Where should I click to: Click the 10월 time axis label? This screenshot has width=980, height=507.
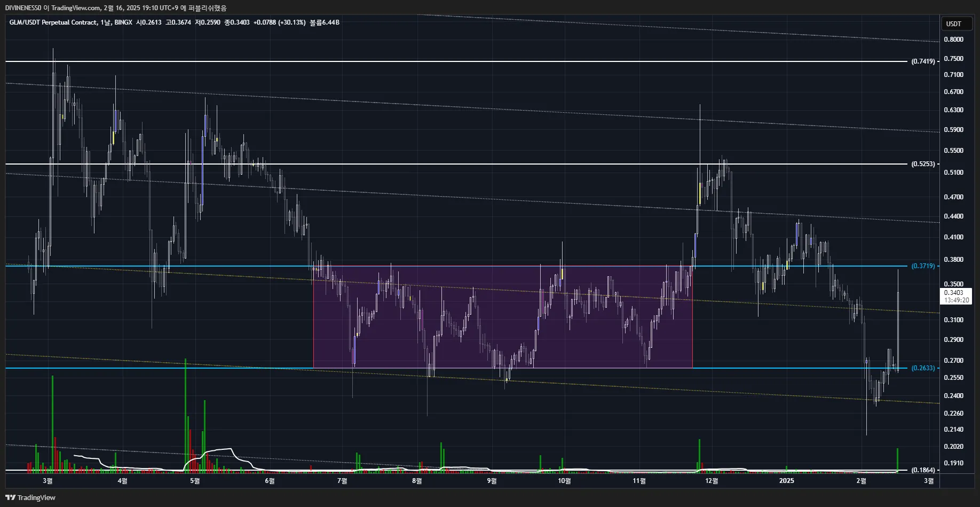tap(564, 481)
